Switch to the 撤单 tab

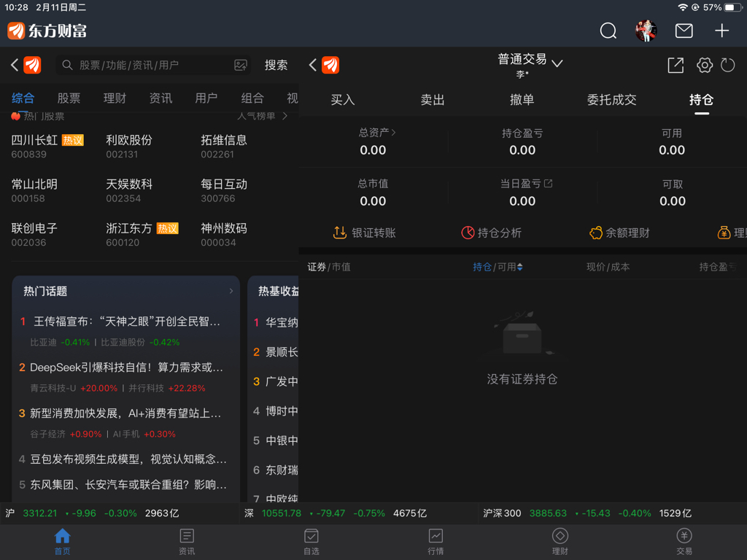coord(522,99)
